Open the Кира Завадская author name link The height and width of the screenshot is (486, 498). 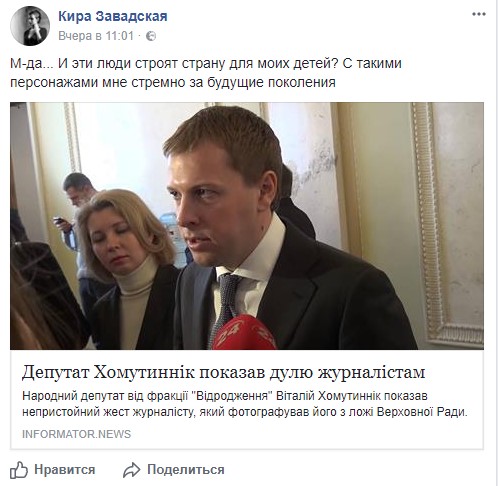pyautogui.click(x=113, y=16)
